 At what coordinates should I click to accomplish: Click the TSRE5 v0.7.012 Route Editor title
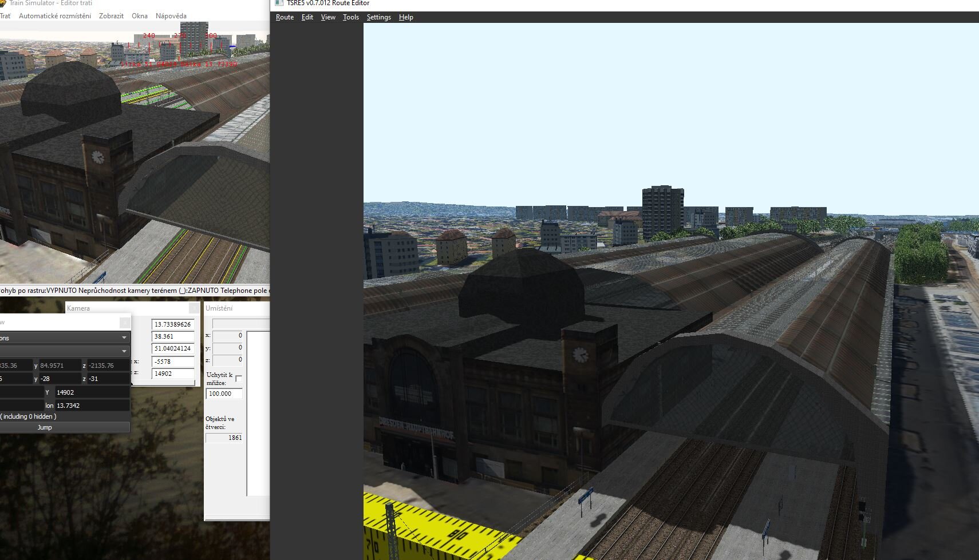[x=328, y=3]
